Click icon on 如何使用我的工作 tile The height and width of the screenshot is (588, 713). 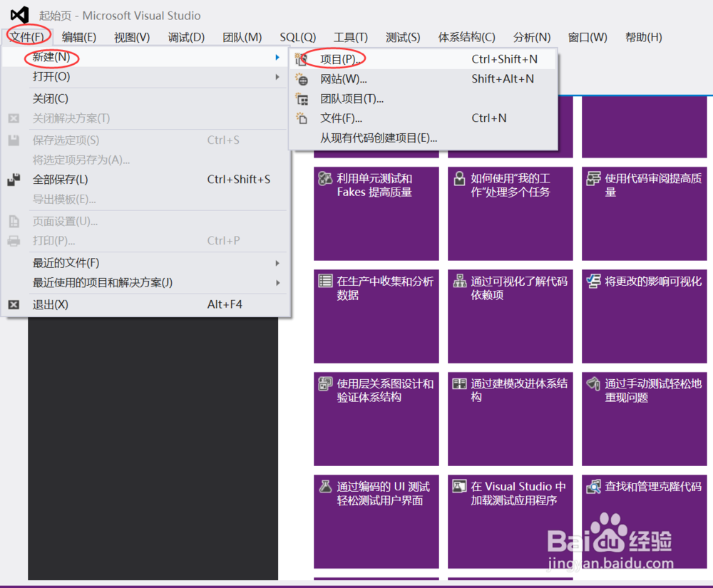coord(459,179)
